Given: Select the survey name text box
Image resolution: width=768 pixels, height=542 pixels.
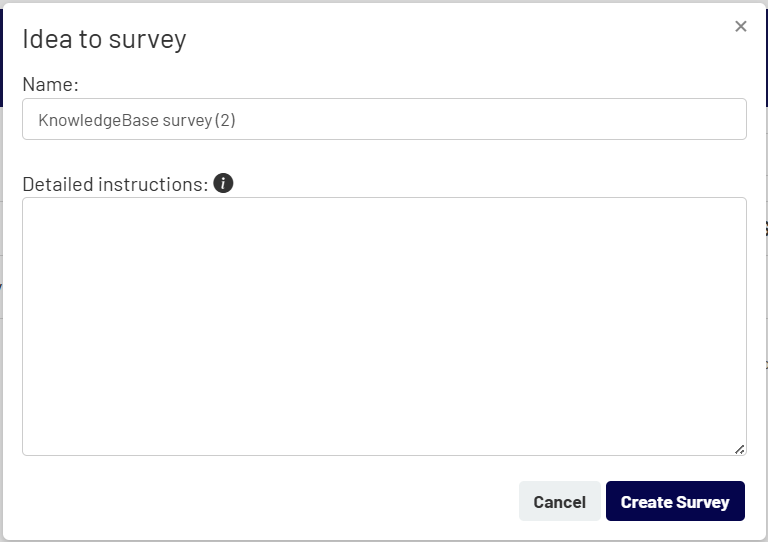Looking at the screenshot, I should click(x=384, y=119).
